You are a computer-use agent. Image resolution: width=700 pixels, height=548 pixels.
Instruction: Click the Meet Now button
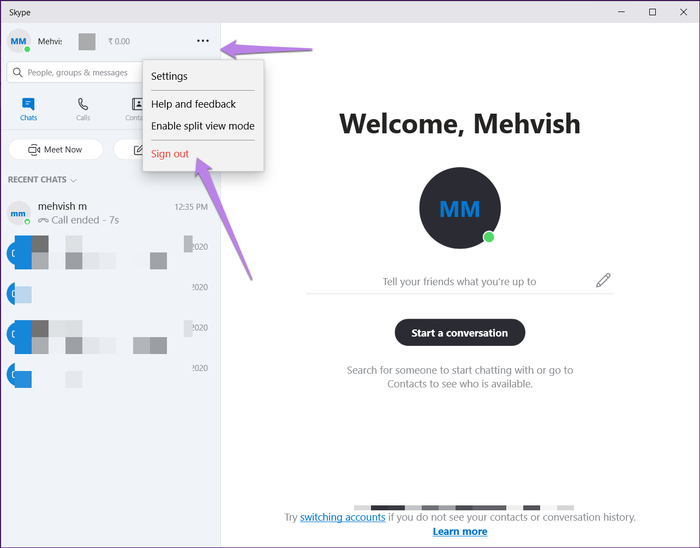point(55,149)
